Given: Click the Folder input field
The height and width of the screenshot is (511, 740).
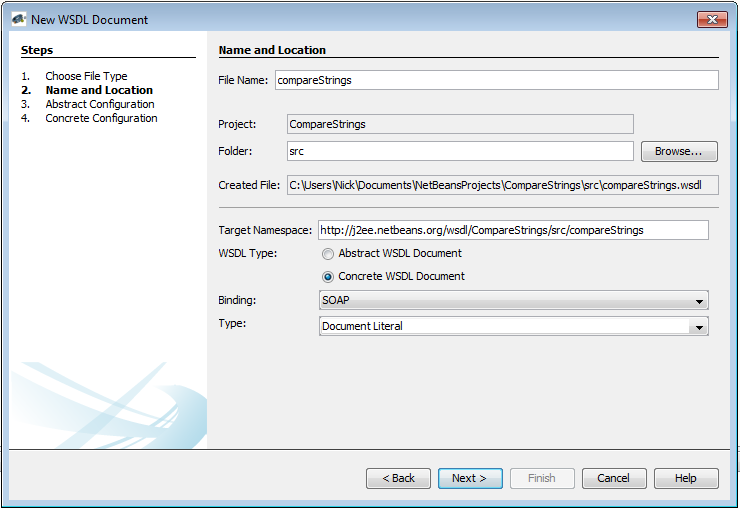Looking at the screenshot, I should click(459, 151).
